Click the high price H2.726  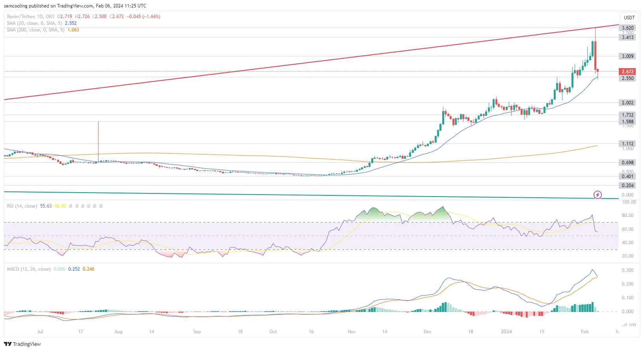tap(82, 17)
